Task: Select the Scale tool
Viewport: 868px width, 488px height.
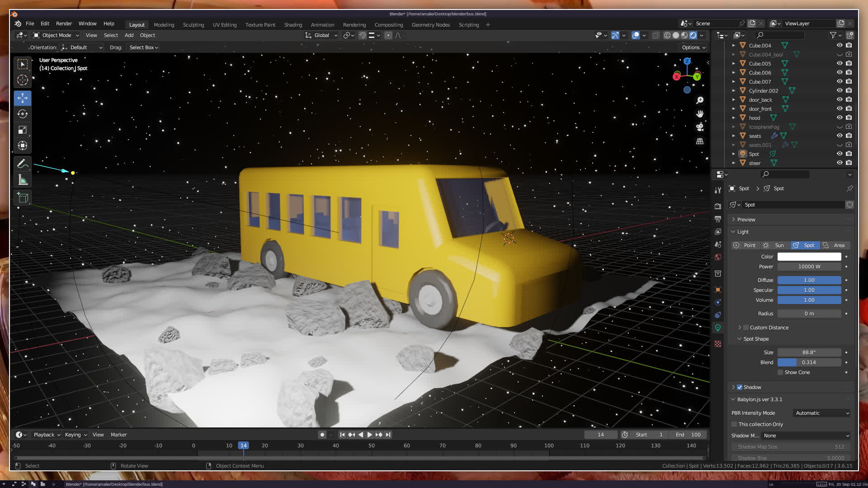Action: [x=23, y=130]
